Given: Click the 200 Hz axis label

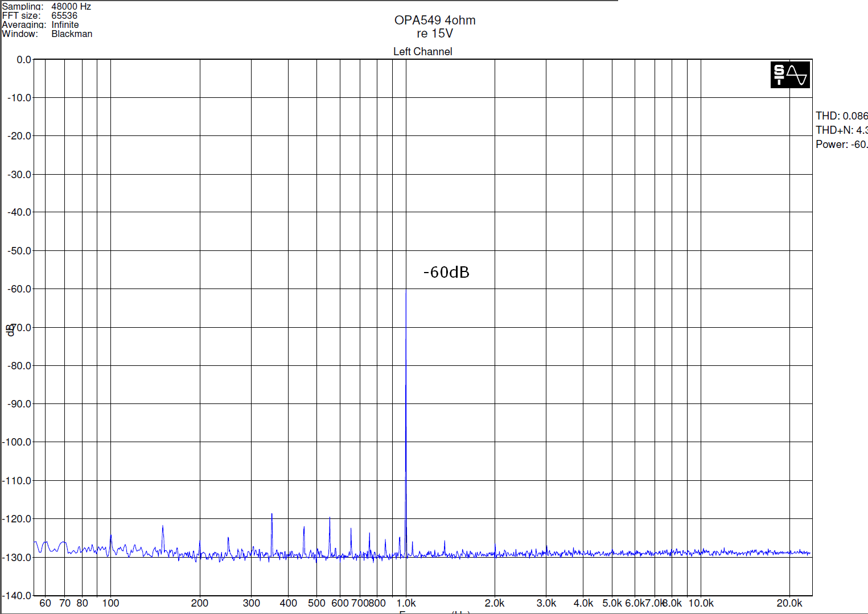Looking at the screenshot, I should tap(199, 603).
